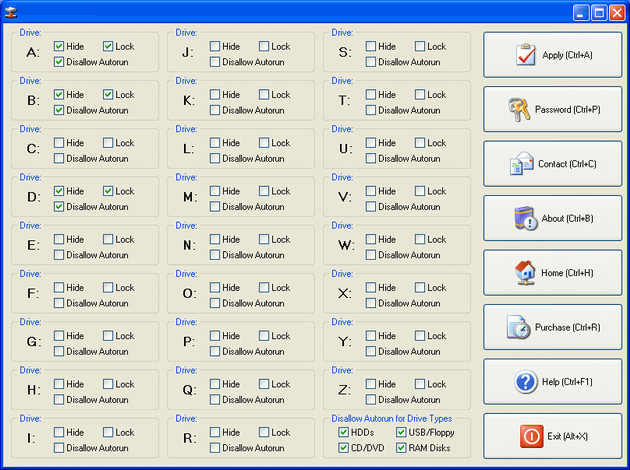Screen dimensions: 630x470
Task: Enable Hide for drive C:
Action: 59,143
